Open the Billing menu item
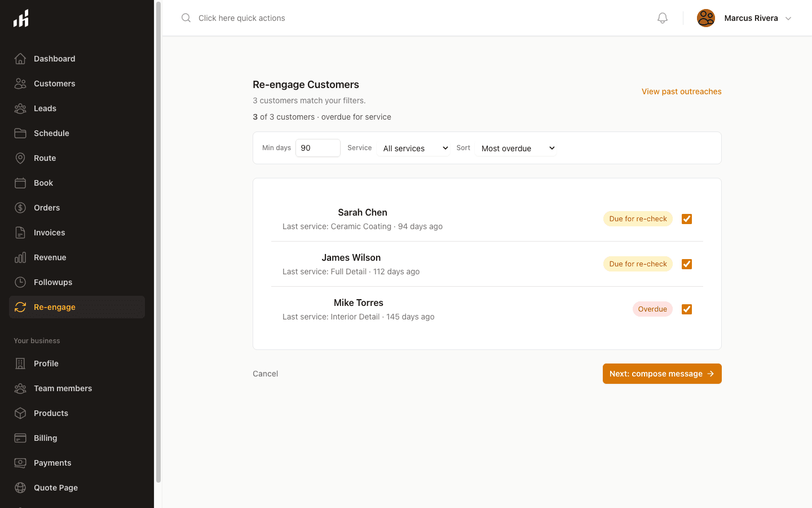 tap(45, 438)
